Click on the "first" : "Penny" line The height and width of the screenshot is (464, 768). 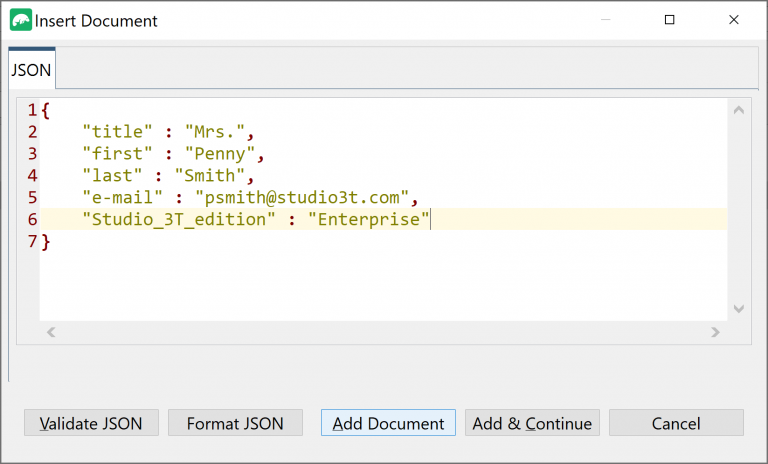pos(172,153)
